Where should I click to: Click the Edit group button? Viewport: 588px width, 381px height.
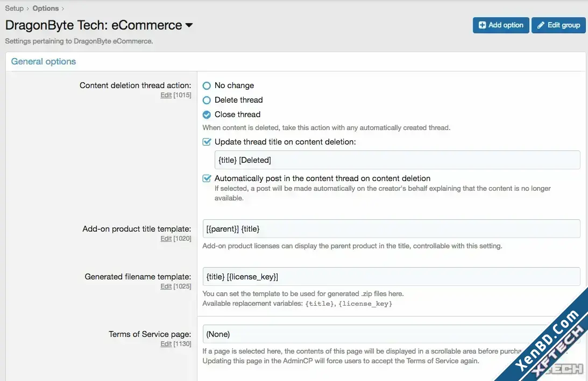click(558, 25)
